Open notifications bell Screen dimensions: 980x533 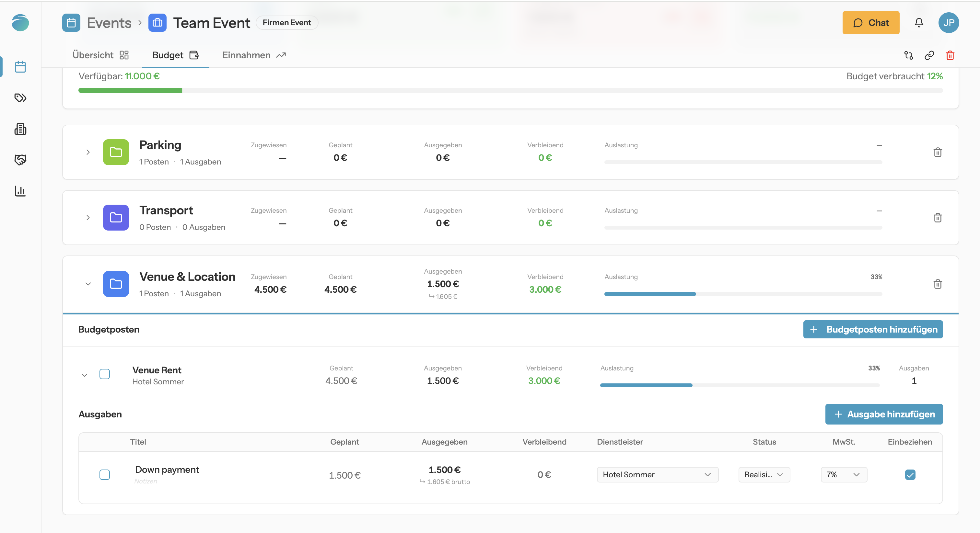tap(919, 23)
